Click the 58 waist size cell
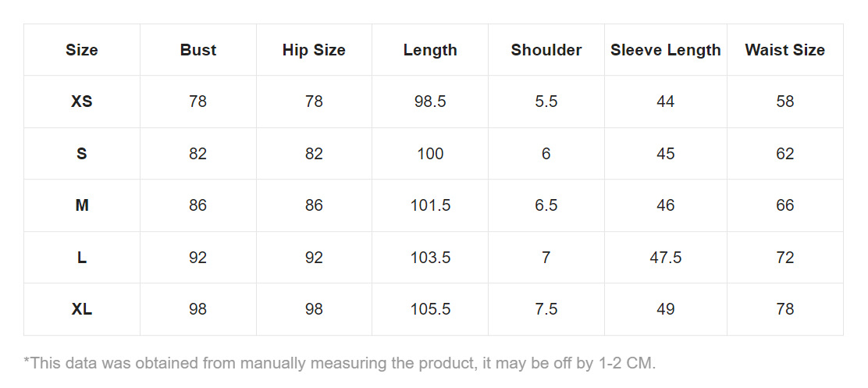 784,101
